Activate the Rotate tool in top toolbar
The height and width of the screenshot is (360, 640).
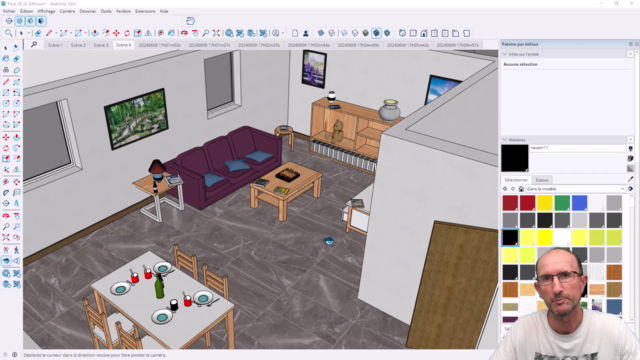tap(127, 33)
